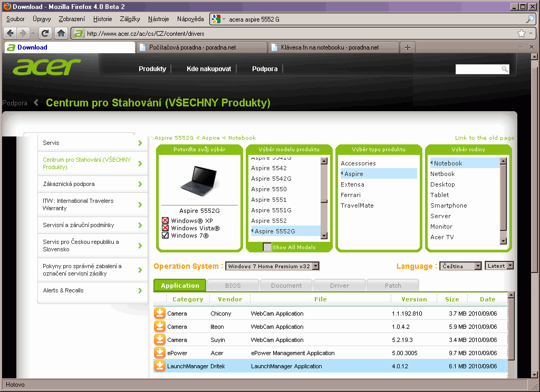Open the Nápověda menu
Screen dimensions: 540x392
coord(190,19)
